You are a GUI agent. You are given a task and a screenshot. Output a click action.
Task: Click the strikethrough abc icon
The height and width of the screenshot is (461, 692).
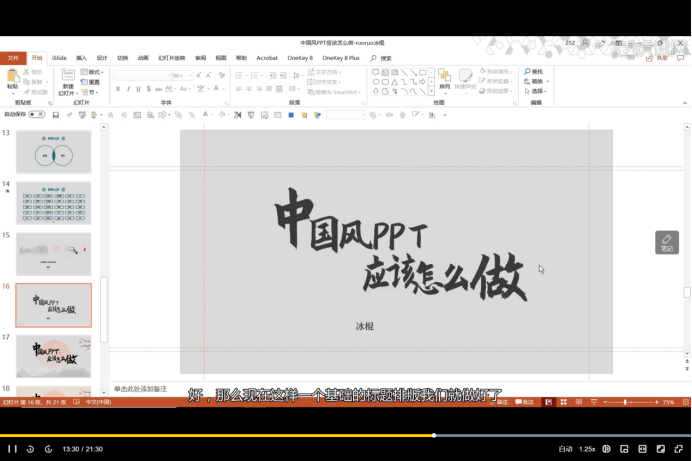(x=158, y=89)
